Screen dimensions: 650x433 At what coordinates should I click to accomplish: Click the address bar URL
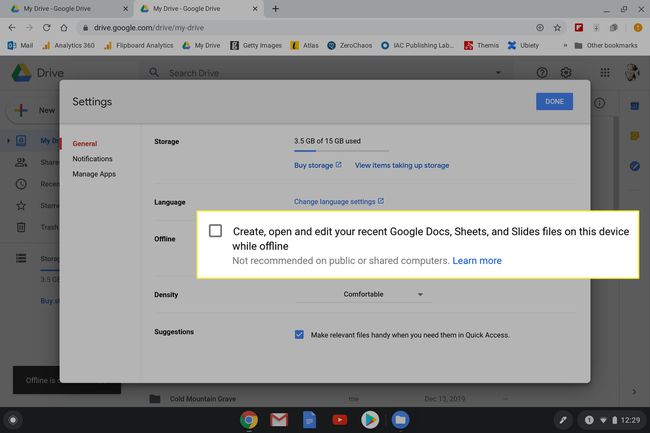(148, 28)
